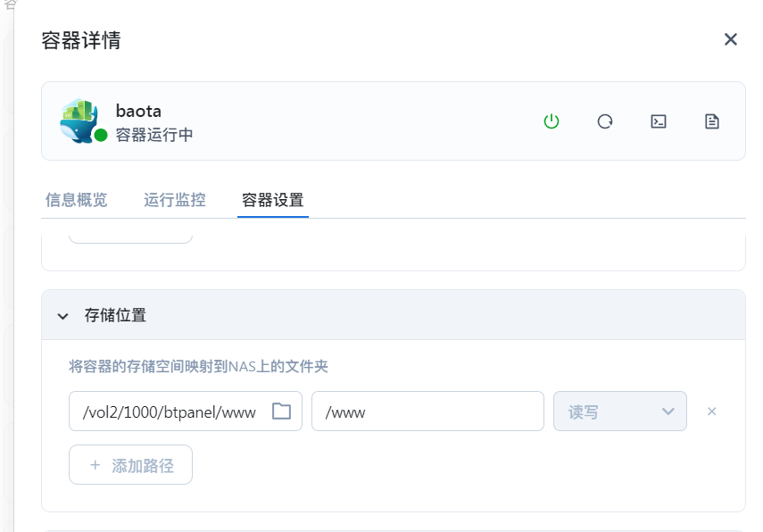This screenshot has width=763, height=532.
Task: Focus the /www container path field
Action: pyautogui.click(x=427, y=411)
